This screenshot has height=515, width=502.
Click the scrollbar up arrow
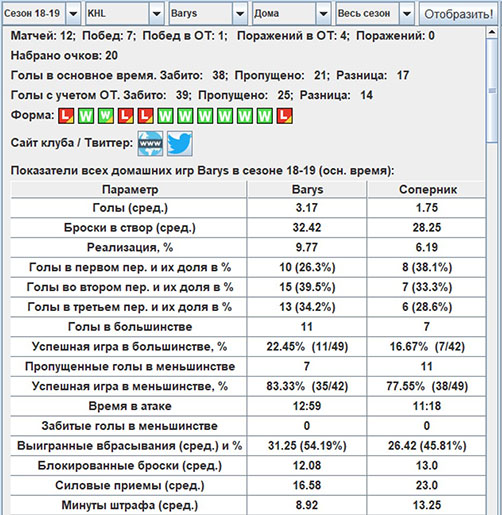tap(492, 32)
